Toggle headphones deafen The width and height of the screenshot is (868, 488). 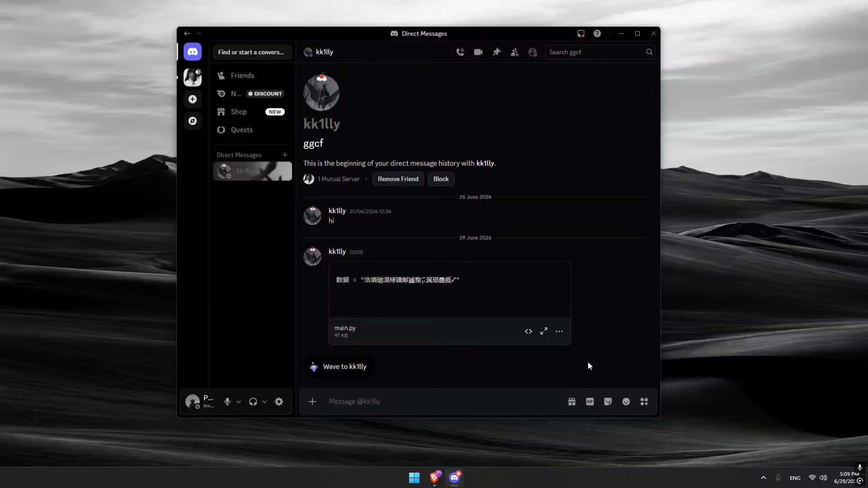point(253,401)
